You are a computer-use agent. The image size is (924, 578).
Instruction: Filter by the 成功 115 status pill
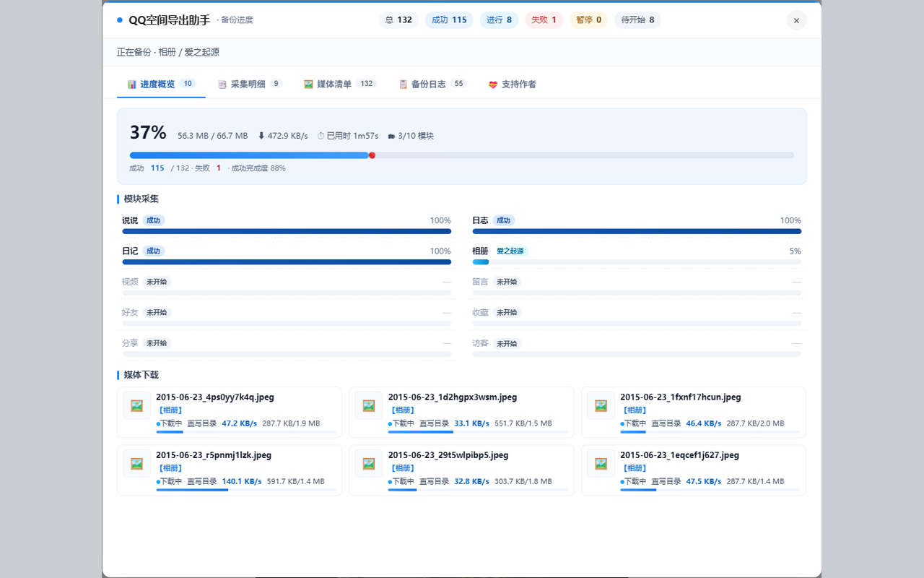[449, 20]
